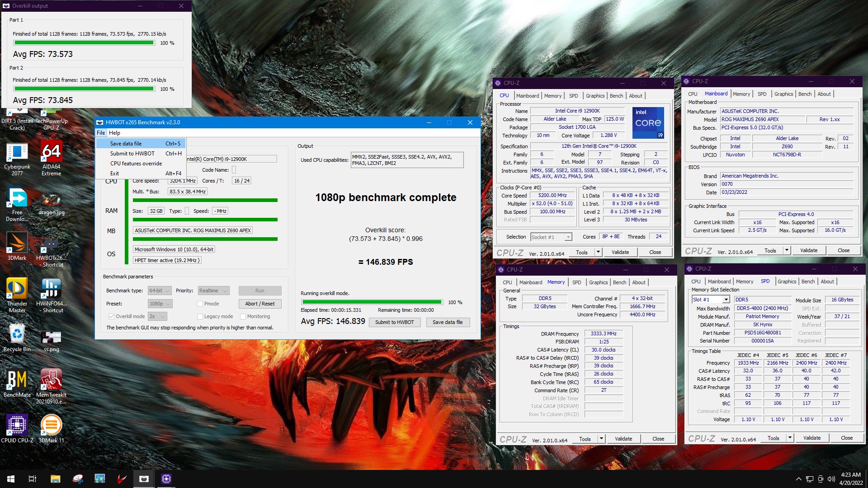Expand Tools arrow in CPU-Z Mainboard window

[787, 250]
